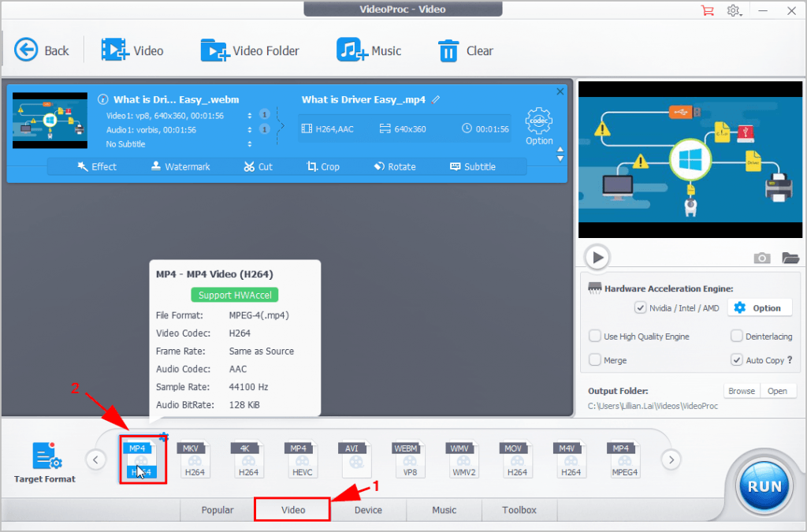Move video item up in list
Screen dimensions: 807x532
pyautogui.click(x=560, y=150)
